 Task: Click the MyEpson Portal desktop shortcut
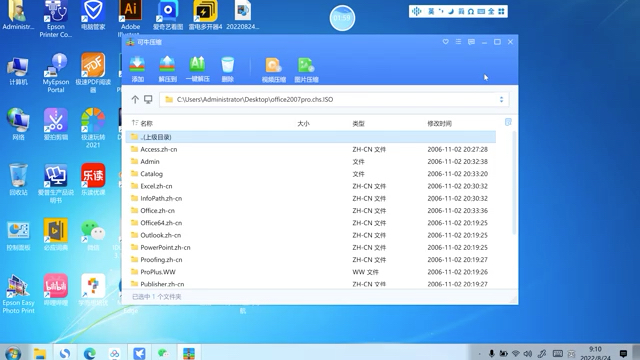click(56, 73)
